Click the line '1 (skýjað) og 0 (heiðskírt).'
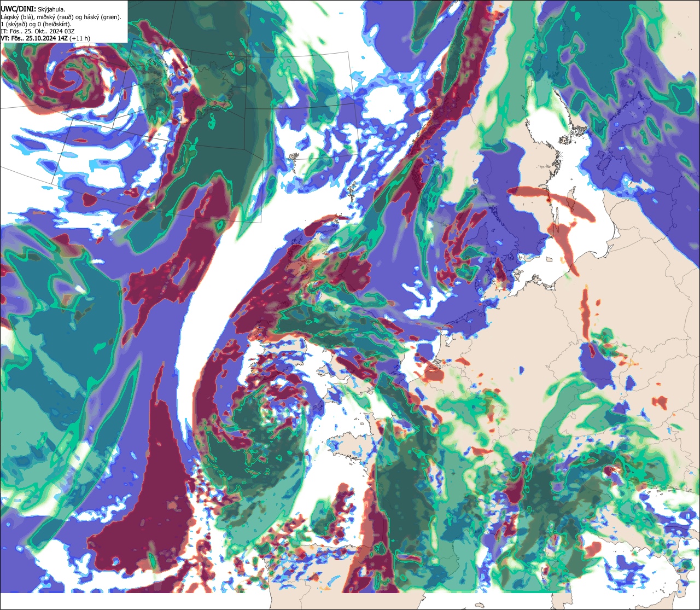The height and width of the screenshot is (610, 700). coord(36,24)
